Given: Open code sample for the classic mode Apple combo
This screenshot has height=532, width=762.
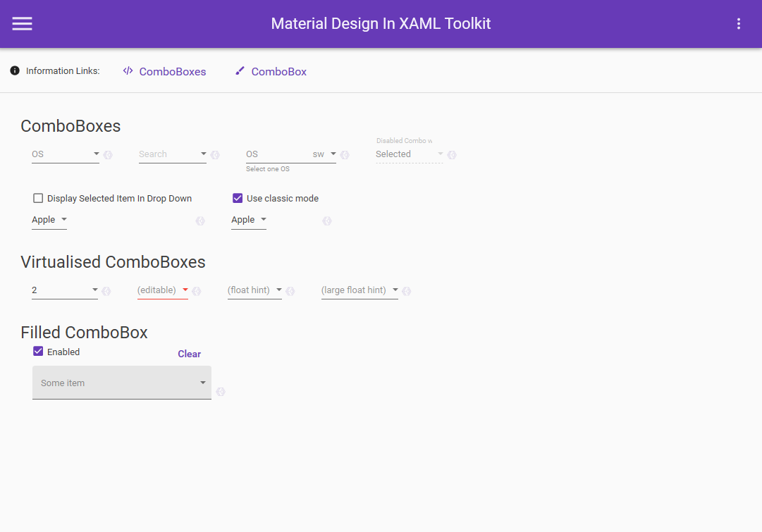Looking at the screenshot, I should (326, 221).
